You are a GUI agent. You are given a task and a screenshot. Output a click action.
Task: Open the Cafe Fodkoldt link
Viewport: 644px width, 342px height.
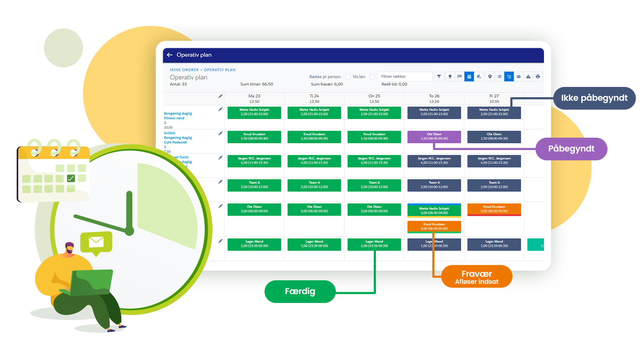[175, 142]
